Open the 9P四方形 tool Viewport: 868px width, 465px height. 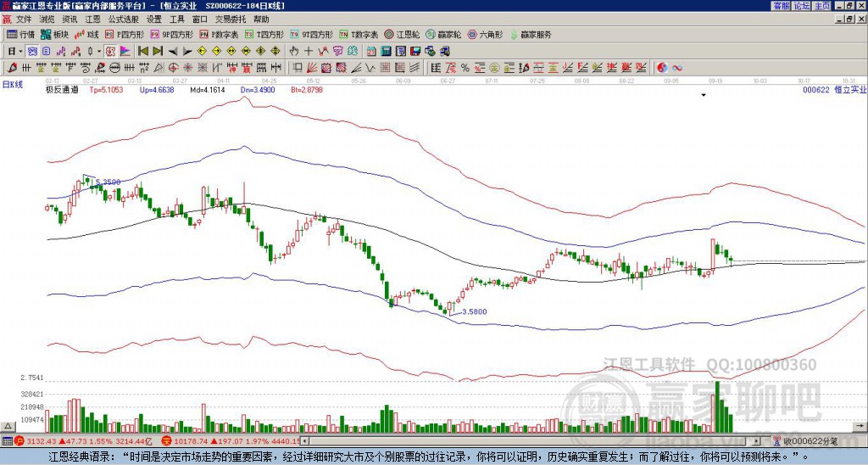point(171,34)
